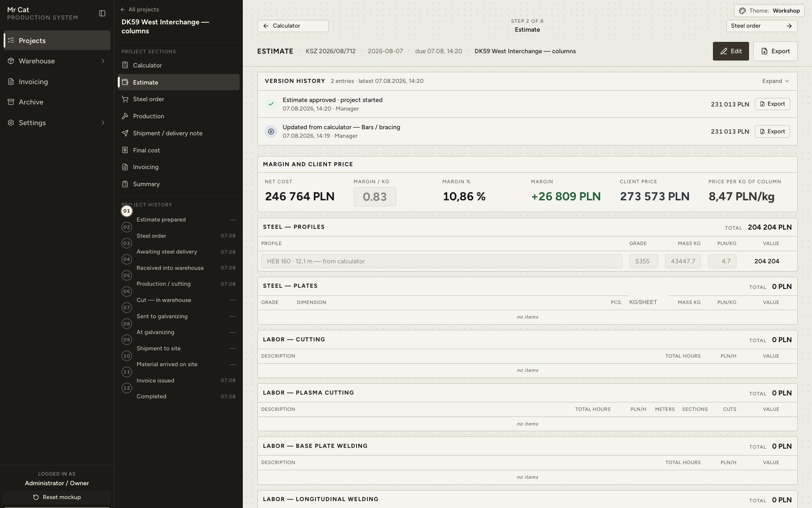
Task: Proceed to Steel order step
Action: (x=762, y=26)
